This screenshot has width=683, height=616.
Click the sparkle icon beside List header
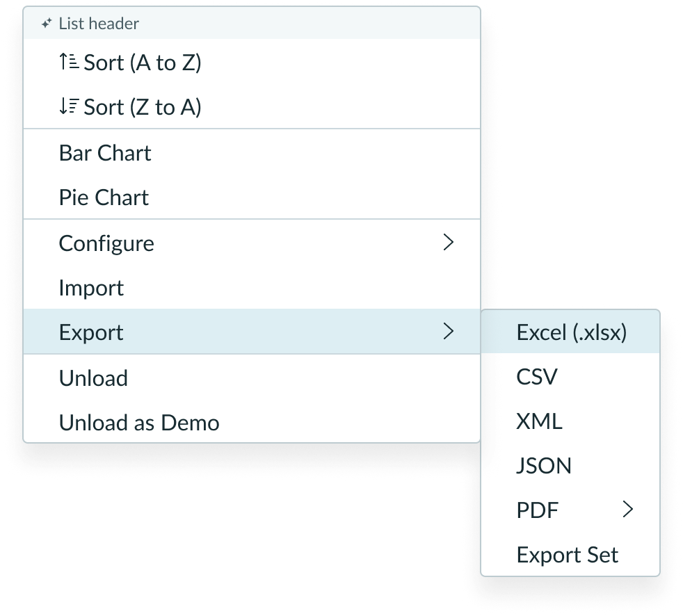click(47, 23)
